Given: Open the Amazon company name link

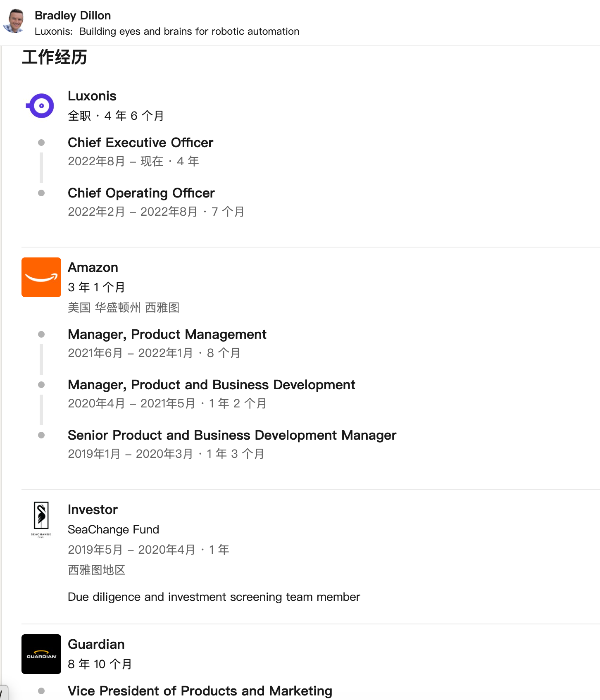Looking at the screenshot, I should pos(93,267).
